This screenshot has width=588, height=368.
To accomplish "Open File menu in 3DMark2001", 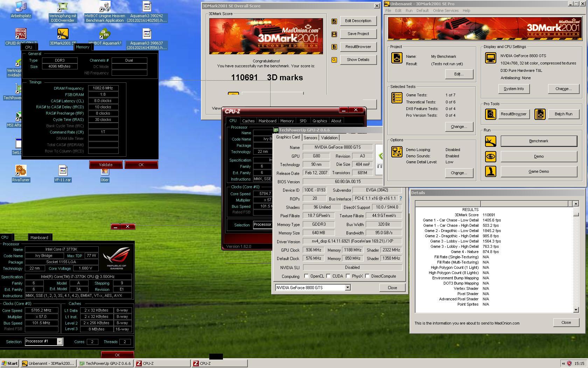I will click(x=388, y=11).
